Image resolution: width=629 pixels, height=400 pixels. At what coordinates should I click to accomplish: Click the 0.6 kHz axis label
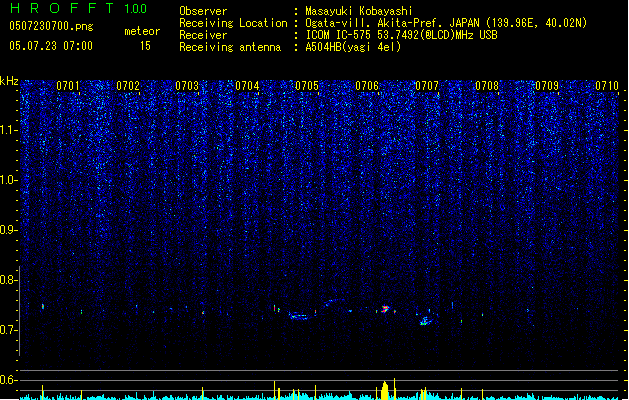click(8, 380)
